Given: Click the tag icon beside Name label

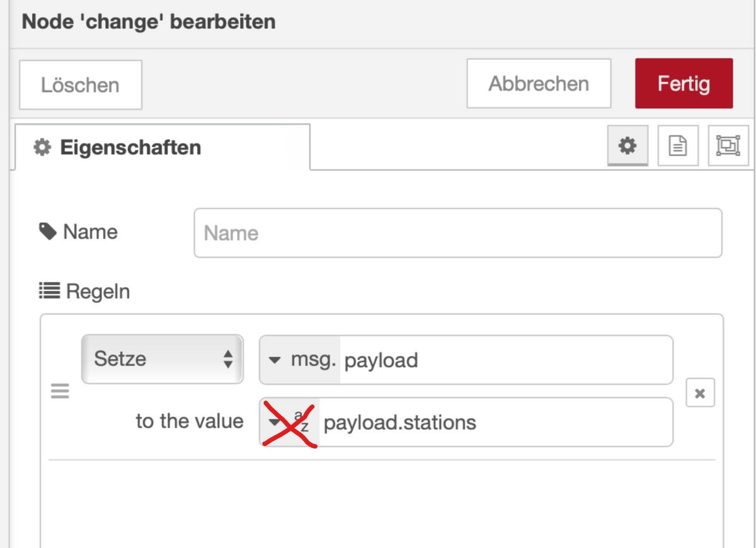Looking at the screenshot, I should click(x=47, y=232).
